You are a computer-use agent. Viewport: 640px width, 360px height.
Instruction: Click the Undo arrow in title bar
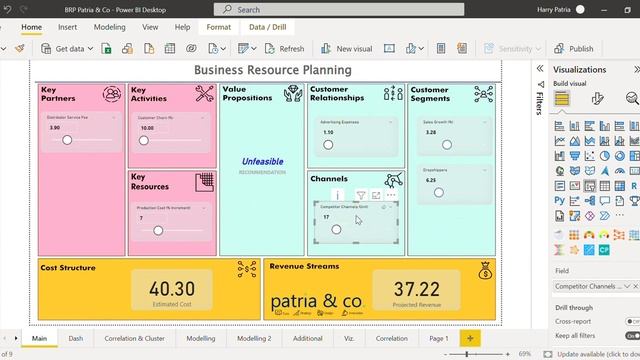point(7,9)
